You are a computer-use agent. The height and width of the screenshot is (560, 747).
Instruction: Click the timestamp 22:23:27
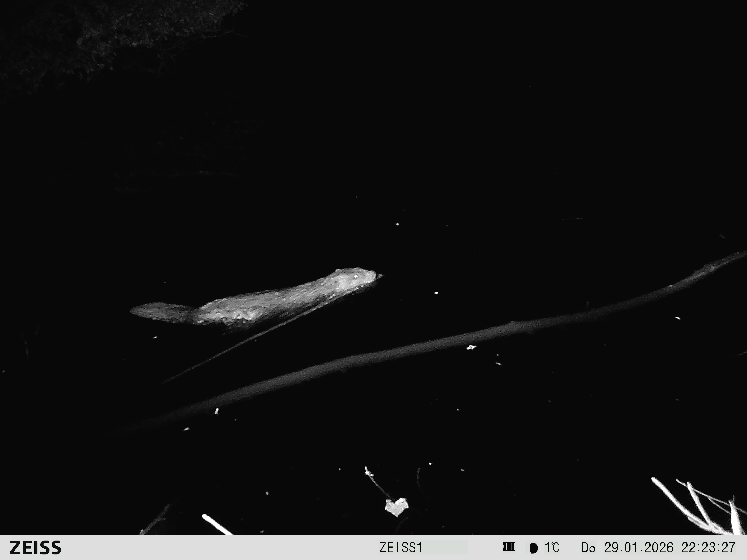point(708,548)
